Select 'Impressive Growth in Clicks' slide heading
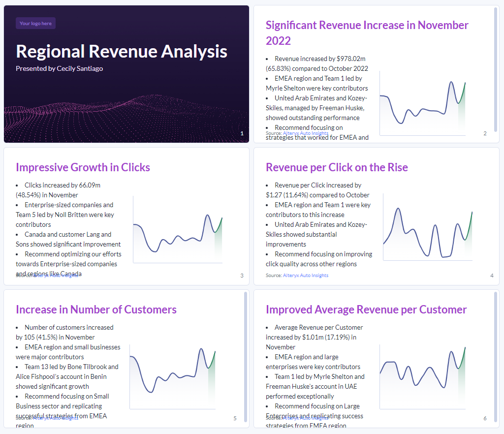504x434 pixels. (x=83, y=167)
